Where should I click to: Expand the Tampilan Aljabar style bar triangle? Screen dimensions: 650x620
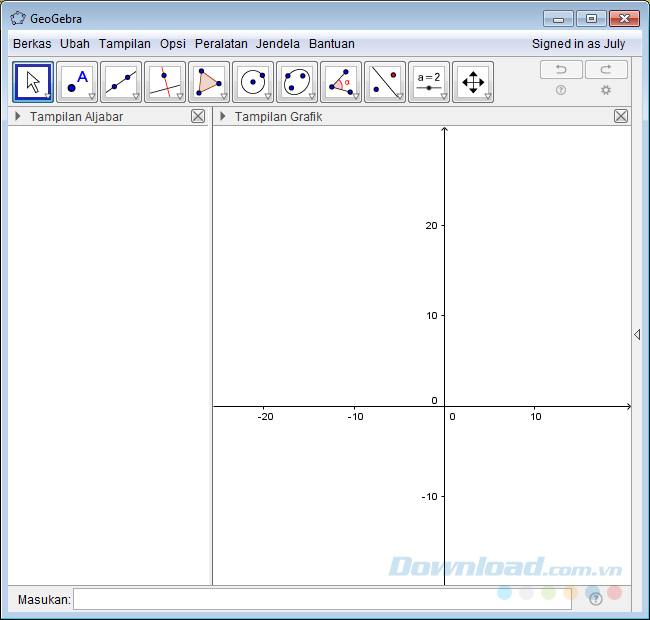18,116
